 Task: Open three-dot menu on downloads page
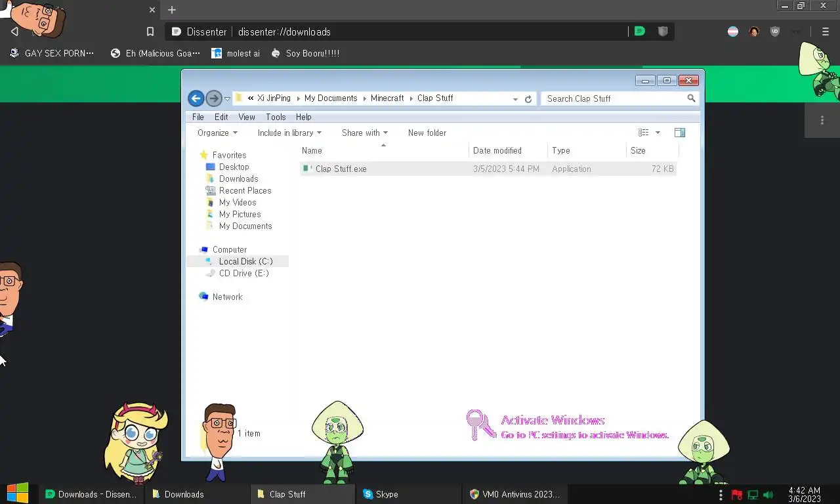pyautogui.click(x=822, y=120)
